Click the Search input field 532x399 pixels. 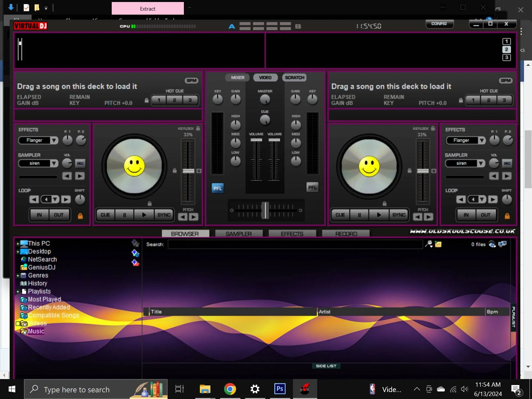[x=295, y=244]
